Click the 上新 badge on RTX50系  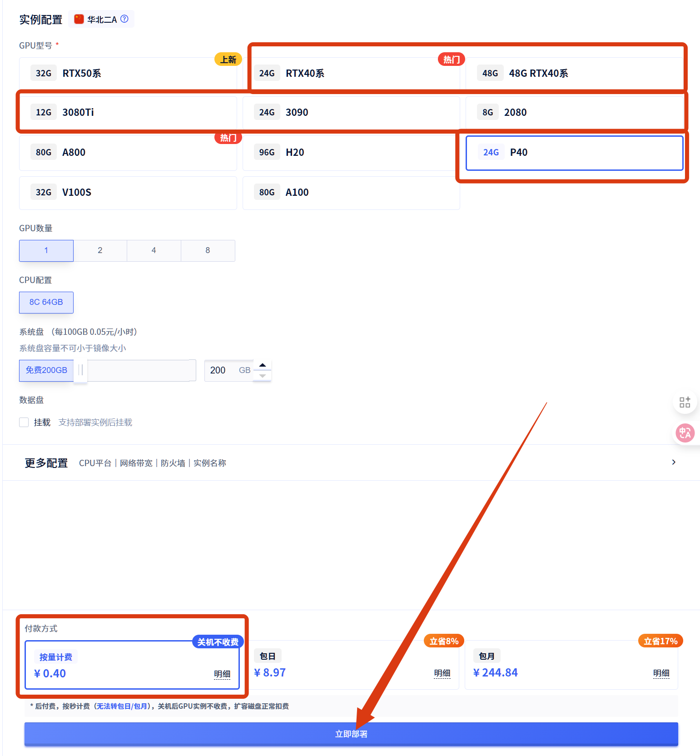pos(228,60)
